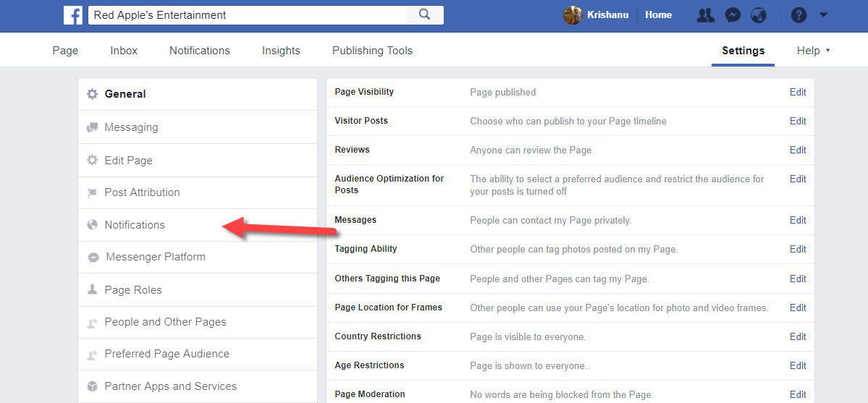This screenshot has height=403, width=868.
Task: Expand the Help dropdown menu
Action: point(813,51)
